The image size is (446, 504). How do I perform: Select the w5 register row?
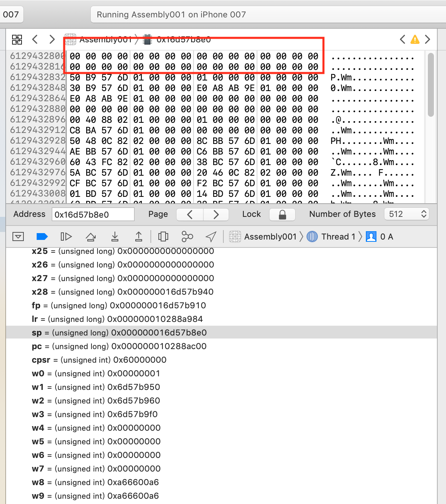(x=221, y=442)
